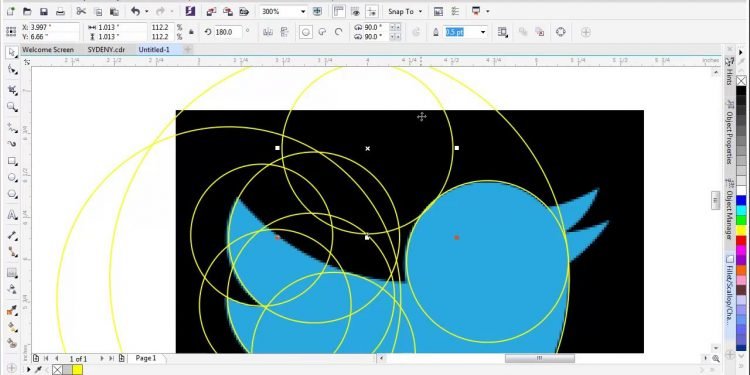The image size is (750, 375).
Task: Open Corel CONNECT search content icon
Action: pyautogui.click(x=190, y=11)
